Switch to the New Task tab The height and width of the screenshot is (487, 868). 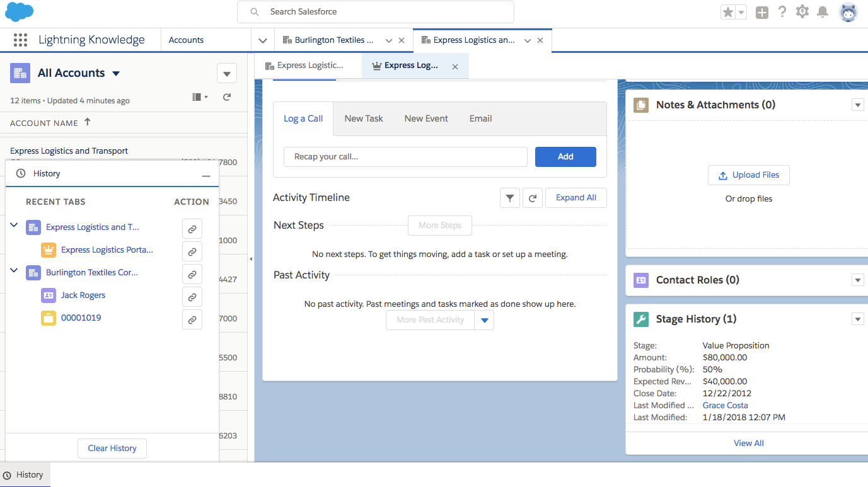pyautogui.click(x=364, y=118)
